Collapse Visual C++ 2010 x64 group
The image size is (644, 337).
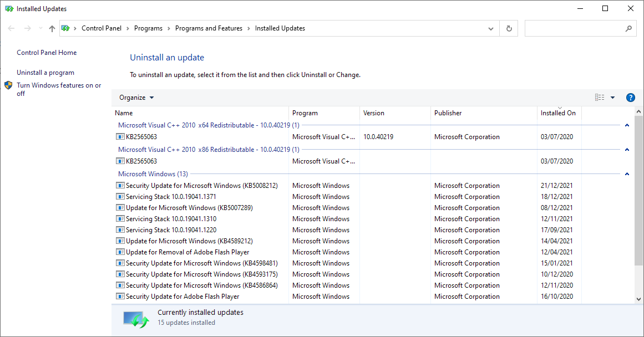coord(627,125)
